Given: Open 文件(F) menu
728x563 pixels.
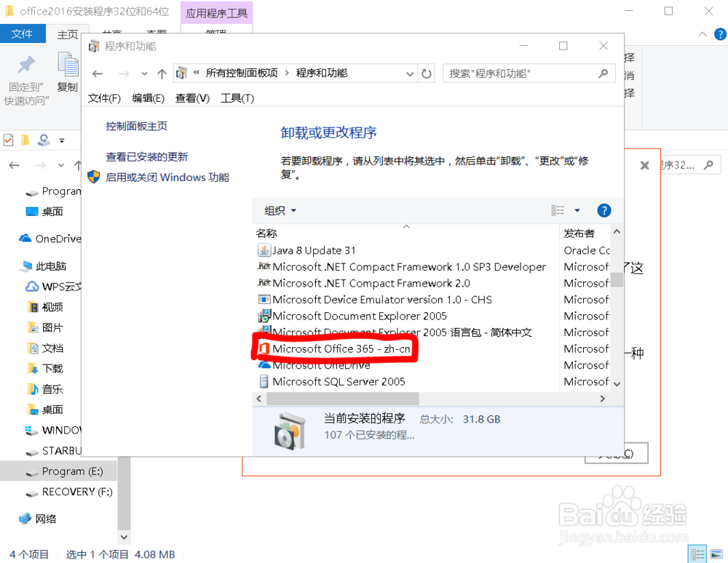Looking at the screenshot, I should click(104, 98).
